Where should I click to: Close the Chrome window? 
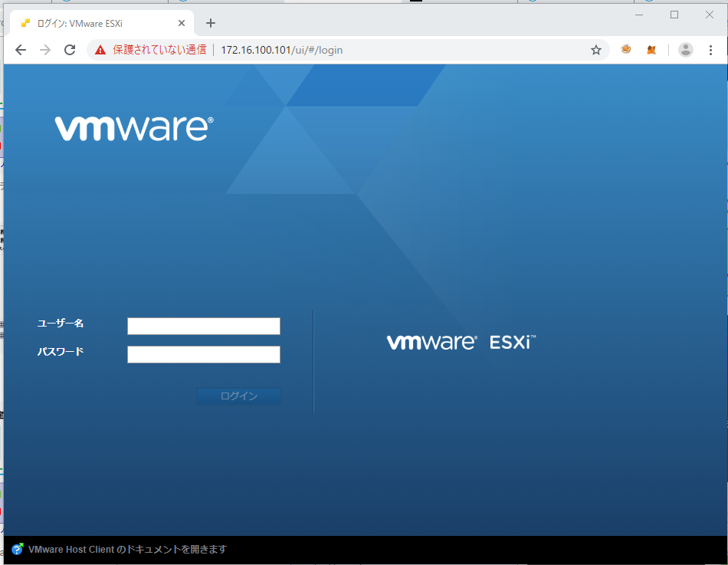[710, 15]
